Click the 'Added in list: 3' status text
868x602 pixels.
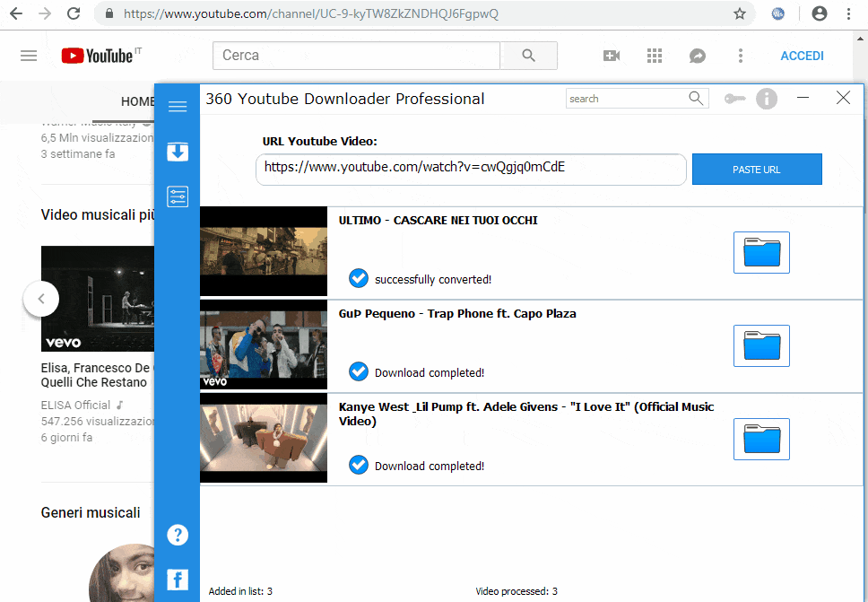click(x=240, y=591)
